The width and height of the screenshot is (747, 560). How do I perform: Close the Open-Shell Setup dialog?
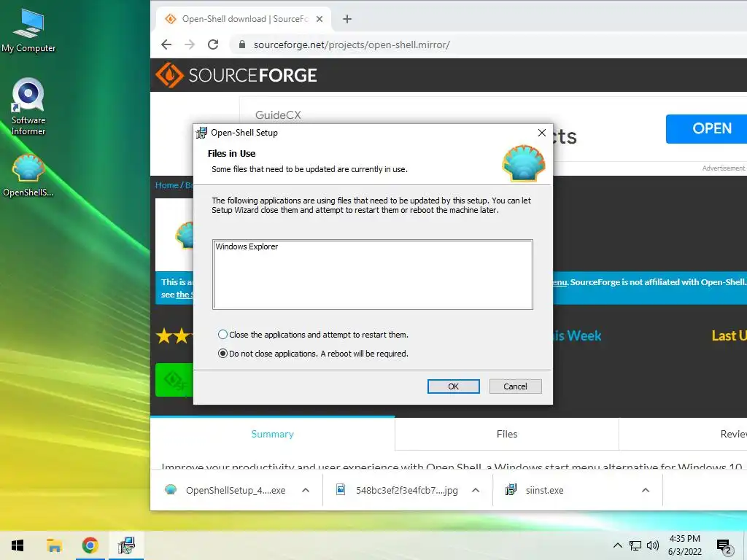click(x=542, y=133)
